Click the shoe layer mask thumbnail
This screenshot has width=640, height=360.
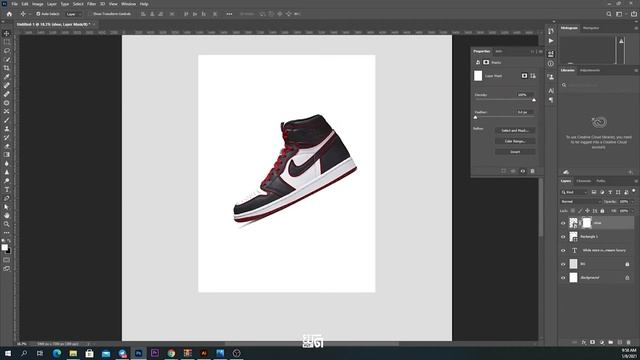pyautogui.click(x=587, y=223)
